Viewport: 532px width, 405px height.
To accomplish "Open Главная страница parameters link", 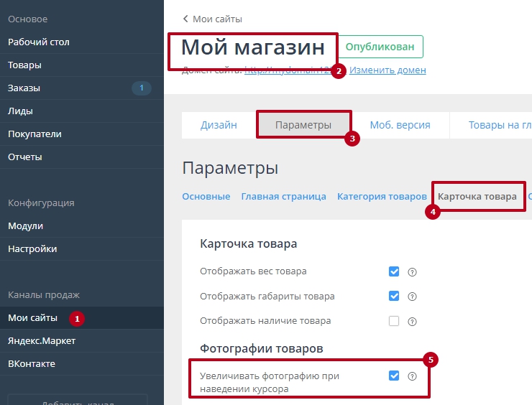I will 283,196.
